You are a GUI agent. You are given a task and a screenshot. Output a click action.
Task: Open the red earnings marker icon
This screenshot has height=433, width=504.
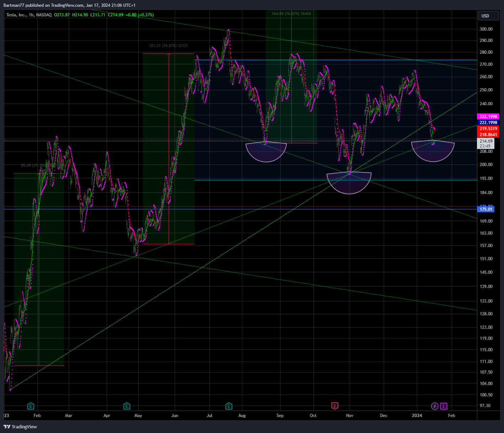tap(335, 406)
